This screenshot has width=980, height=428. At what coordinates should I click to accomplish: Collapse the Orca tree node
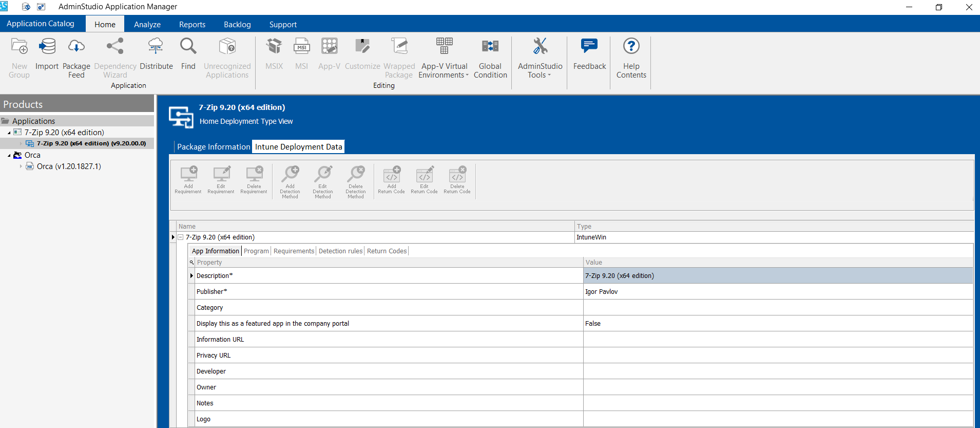point(9,155)
